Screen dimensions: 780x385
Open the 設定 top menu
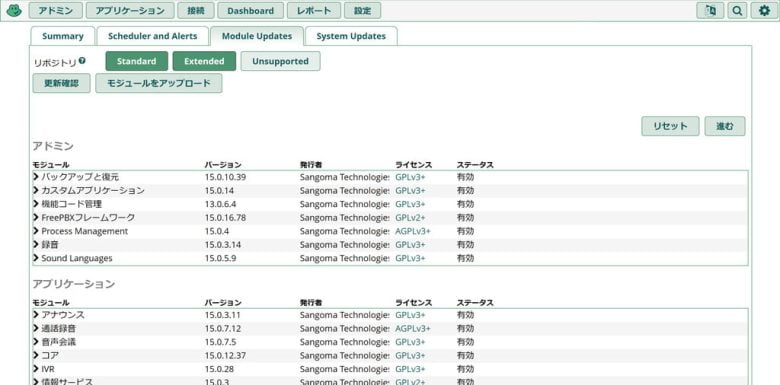[363, 10]
